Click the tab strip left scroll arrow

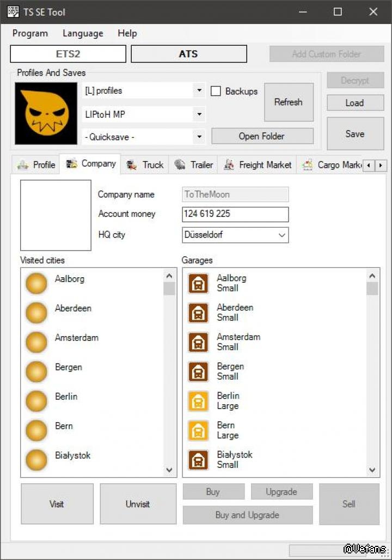(x=369, y=166)
